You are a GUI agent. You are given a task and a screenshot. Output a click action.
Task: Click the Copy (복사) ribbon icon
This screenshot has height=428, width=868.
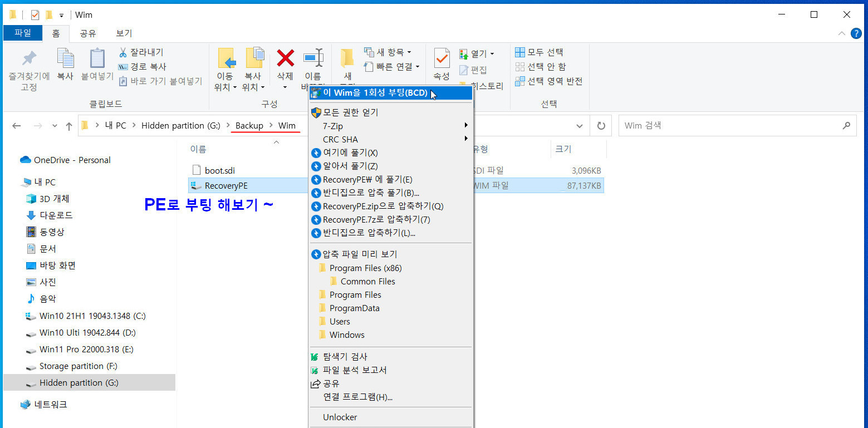pos(65,58)
